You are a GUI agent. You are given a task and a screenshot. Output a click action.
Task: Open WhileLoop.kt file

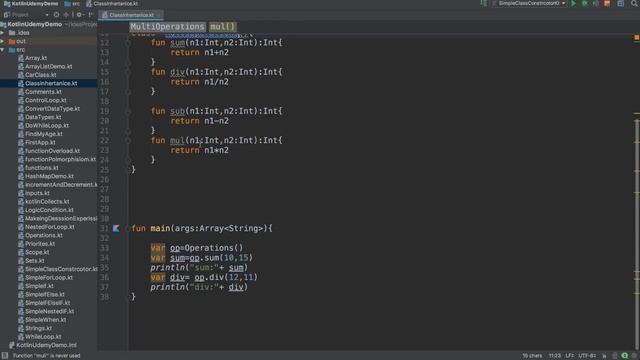43,337
